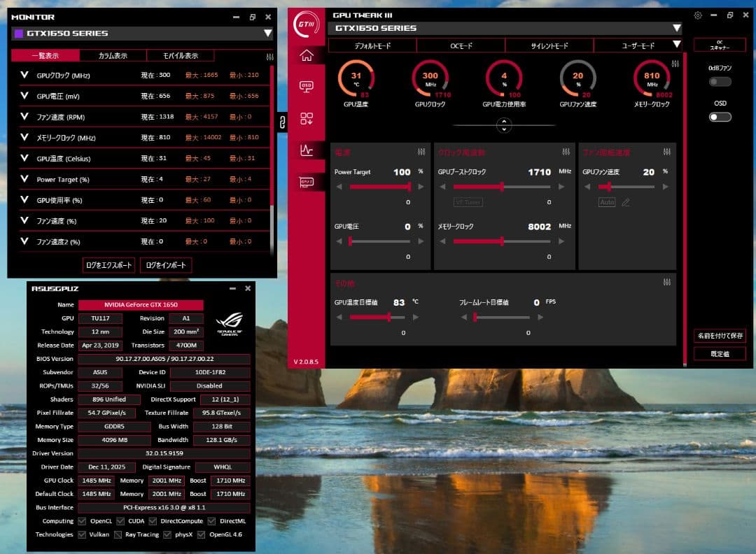Click the Monitor window vertical scrollbar

[272, 159]
